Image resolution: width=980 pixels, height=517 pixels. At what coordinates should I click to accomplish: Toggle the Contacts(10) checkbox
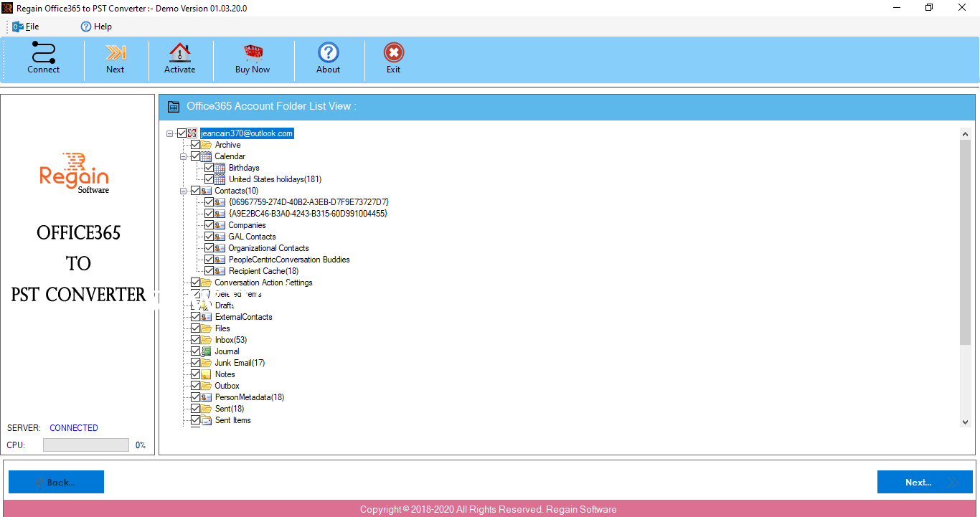point(196,191)
